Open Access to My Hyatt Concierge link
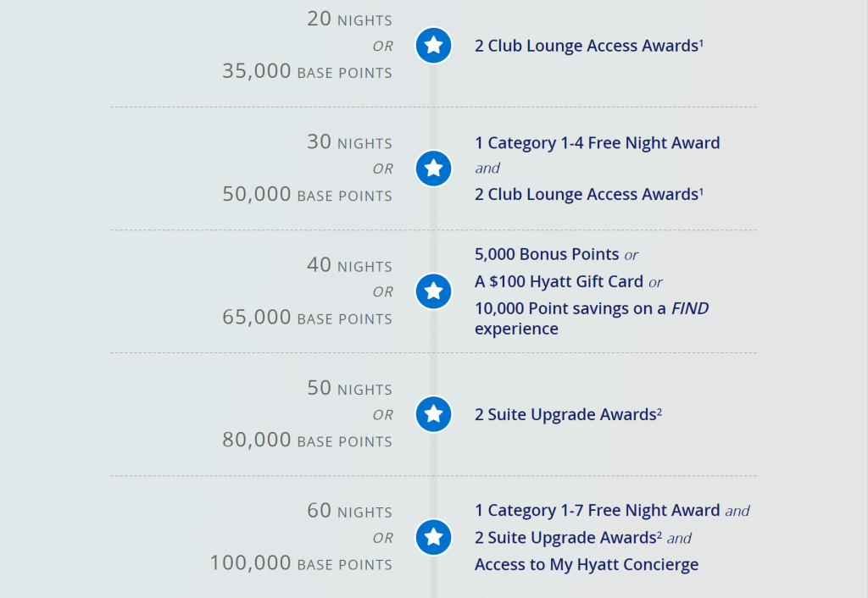Image resolution: width=868 pixels, height=598 pixels. click(x=587, y=565)
